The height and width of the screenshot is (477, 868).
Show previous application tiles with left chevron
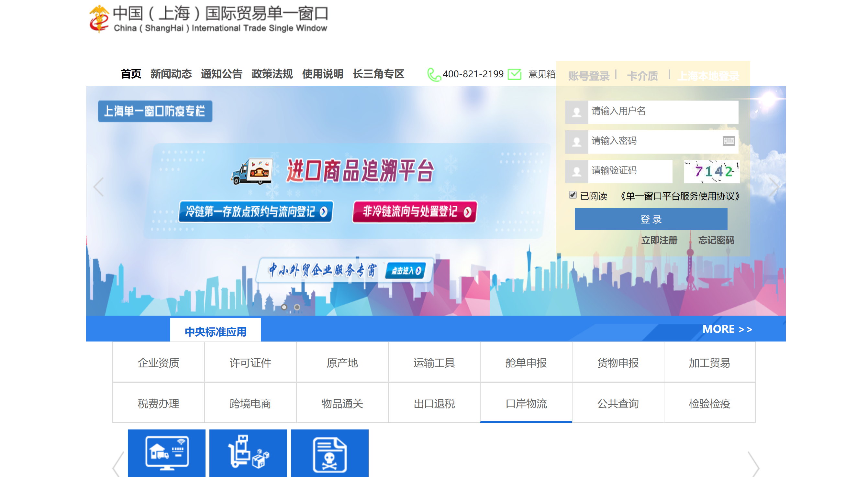(118, 464)
